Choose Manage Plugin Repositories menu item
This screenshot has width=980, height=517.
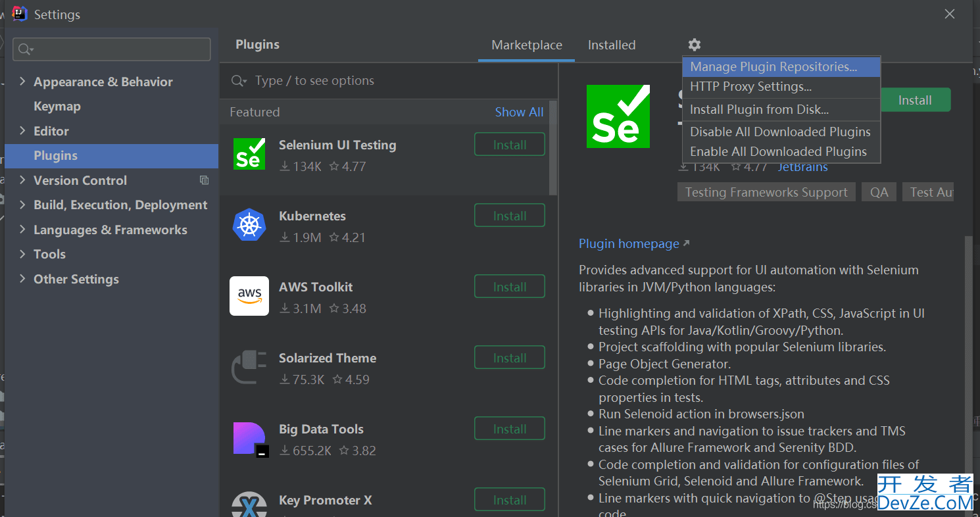point(781,66)
